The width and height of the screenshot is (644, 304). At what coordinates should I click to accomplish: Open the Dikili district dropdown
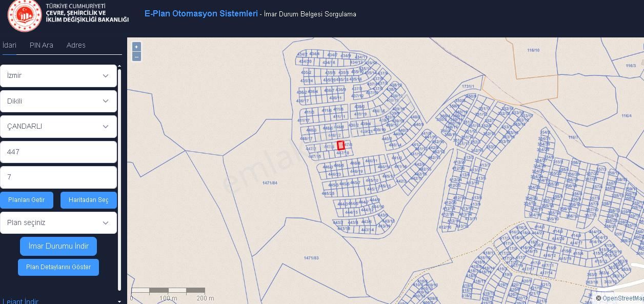click(x=58, y=101)
